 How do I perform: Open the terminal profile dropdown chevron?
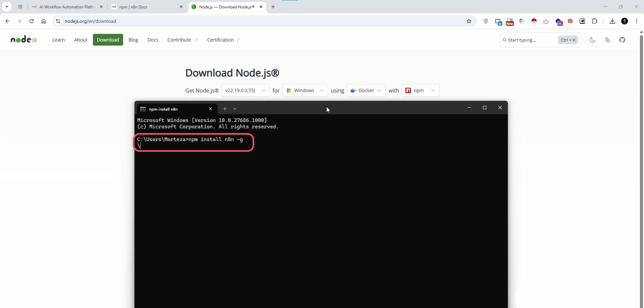tap(235, 109)
